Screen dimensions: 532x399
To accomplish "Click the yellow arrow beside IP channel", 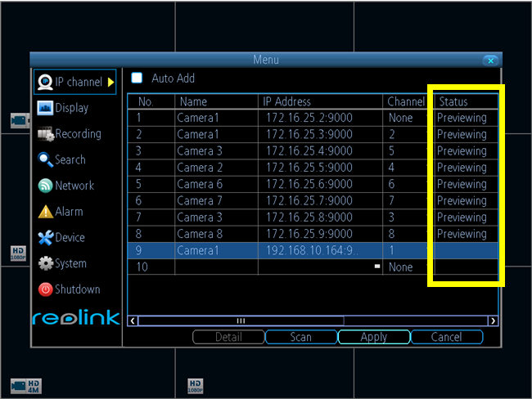I will point(111,82).
